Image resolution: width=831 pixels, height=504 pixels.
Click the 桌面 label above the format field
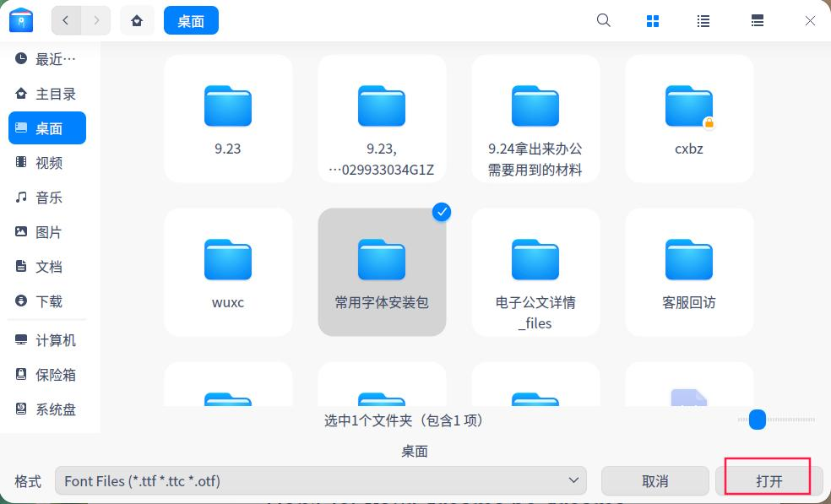[x=415, y=451]
